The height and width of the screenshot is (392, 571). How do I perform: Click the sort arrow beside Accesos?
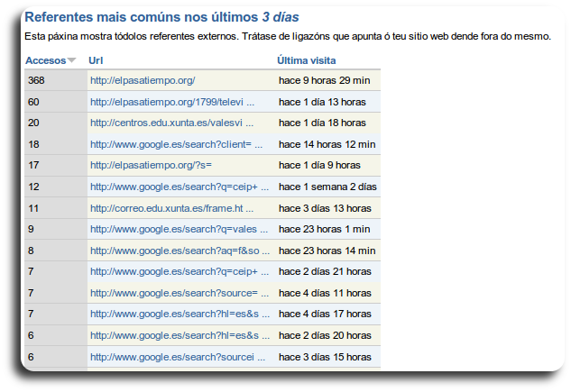pos(72,60)
